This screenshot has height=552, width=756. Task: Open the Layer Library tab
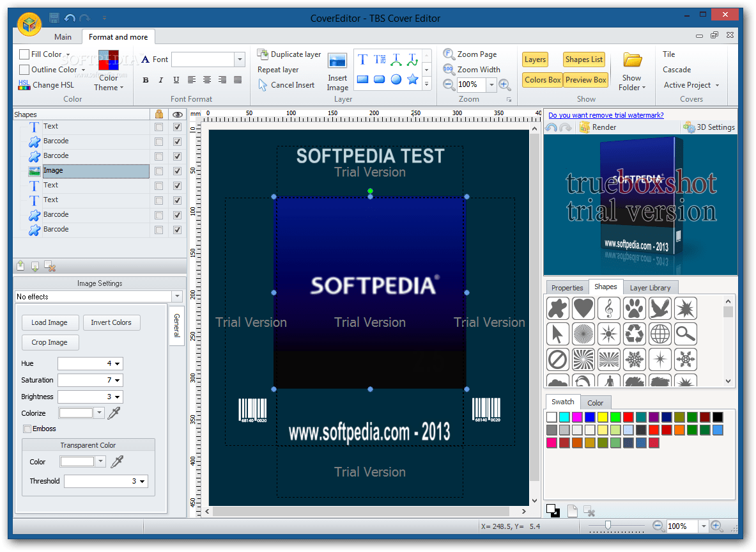(x=651, y=287)
